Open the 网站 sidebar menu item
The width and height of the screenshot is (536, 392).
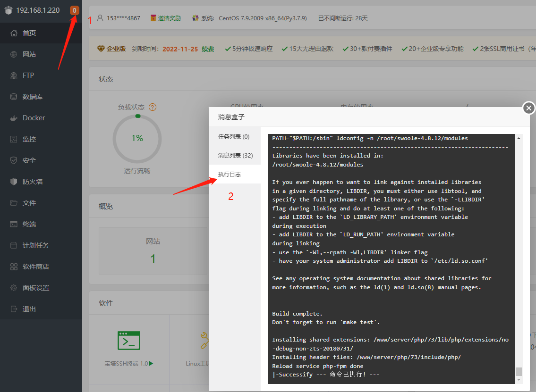pyautogui.click(x=29, y=54)
